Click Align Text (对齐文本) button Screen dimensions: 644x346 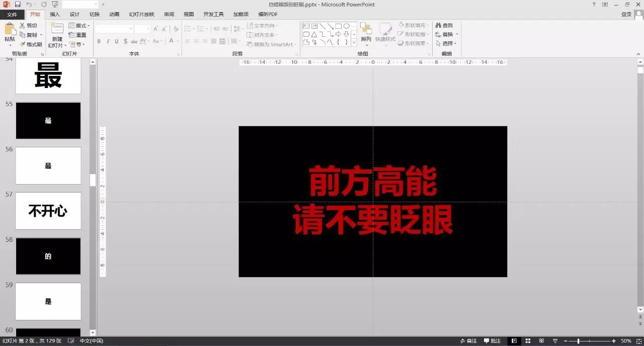coord(262,35)
